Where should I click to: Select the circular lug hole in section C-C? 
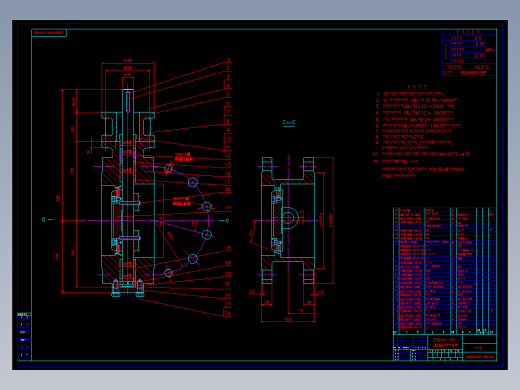[288, 218]
